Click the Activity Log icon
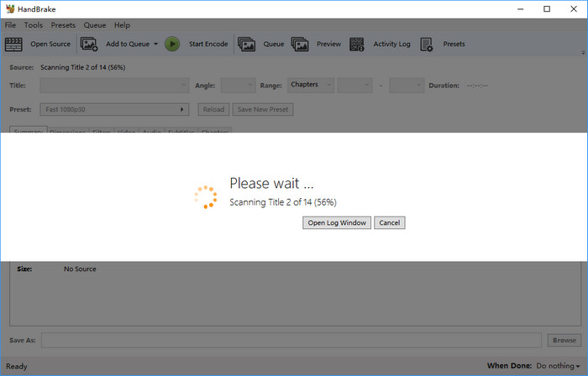The height and width of the screenshot is (376, 588). [357, 44]
